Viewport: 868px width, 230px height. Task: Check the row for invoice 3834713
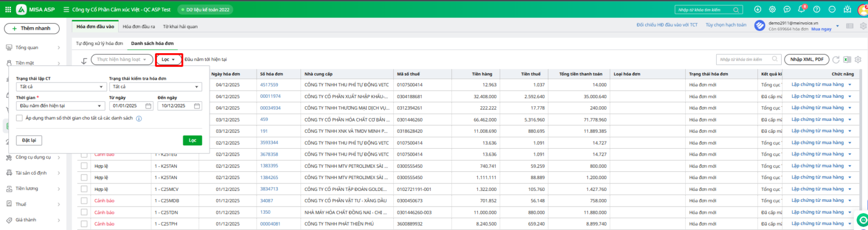tap(84, 189)
